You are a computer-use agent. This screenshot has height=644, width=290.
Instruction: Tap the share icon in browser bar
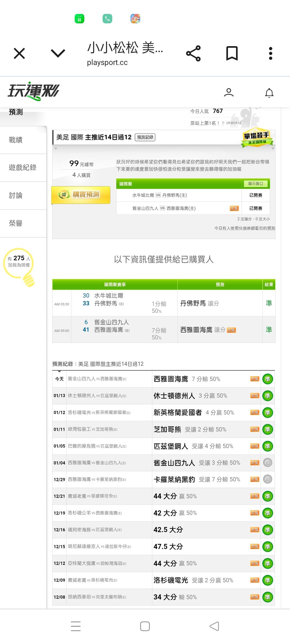193,53
